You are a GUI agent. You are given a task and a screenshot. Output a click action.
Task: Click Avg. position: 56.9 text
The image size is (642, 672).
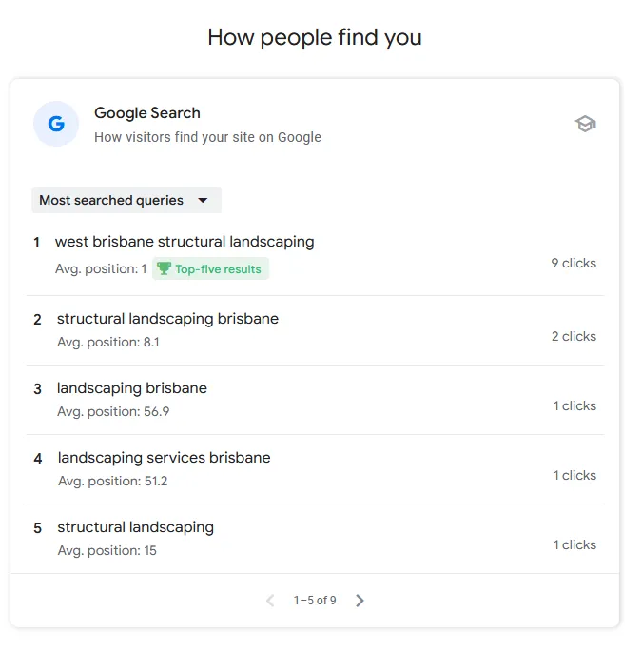coord(113,411)
